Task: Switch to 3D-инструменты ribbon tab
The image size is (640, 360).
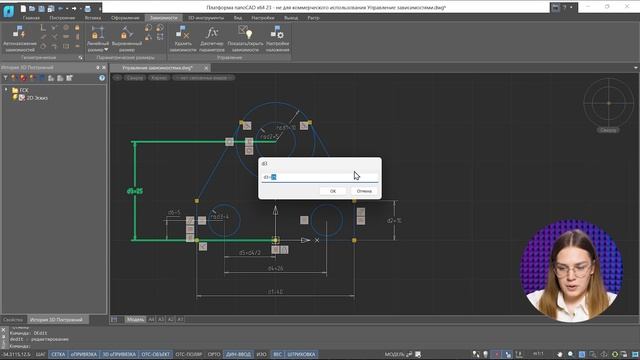Action: [206, 18]
